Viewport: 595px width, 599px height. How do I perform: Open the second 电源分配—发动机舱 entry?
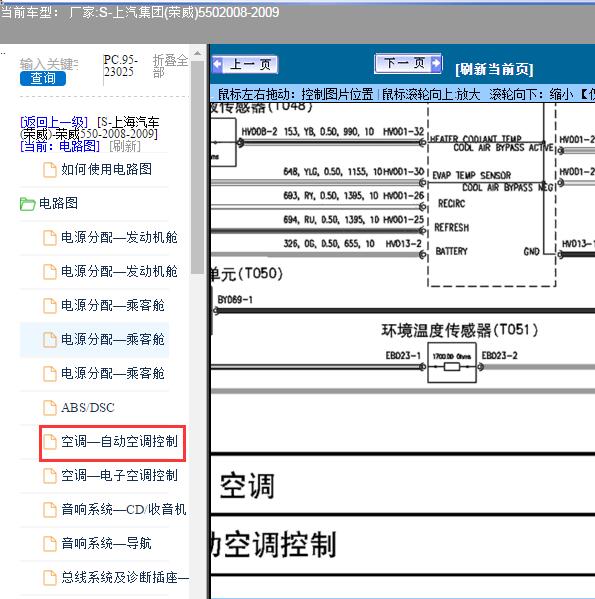pyautogui.click(x=119, y=271)
